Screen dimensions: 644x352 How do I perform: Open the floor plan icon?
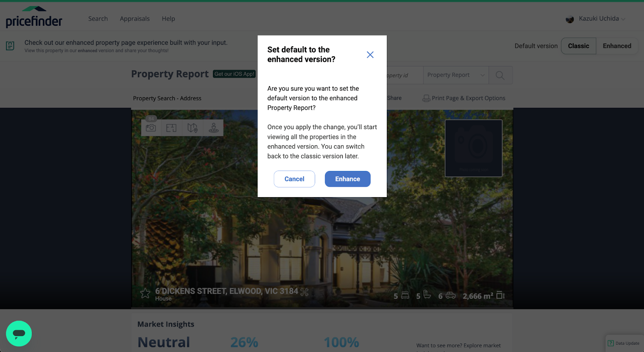coord(171,128)
